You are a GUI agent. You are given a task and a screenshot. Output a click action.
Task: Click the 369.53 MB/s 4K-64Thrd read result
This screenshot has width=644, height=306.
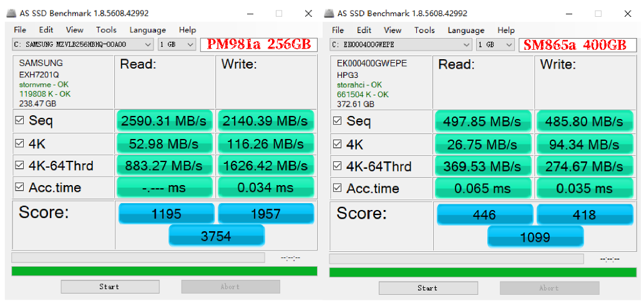click(x=483, y=166)
